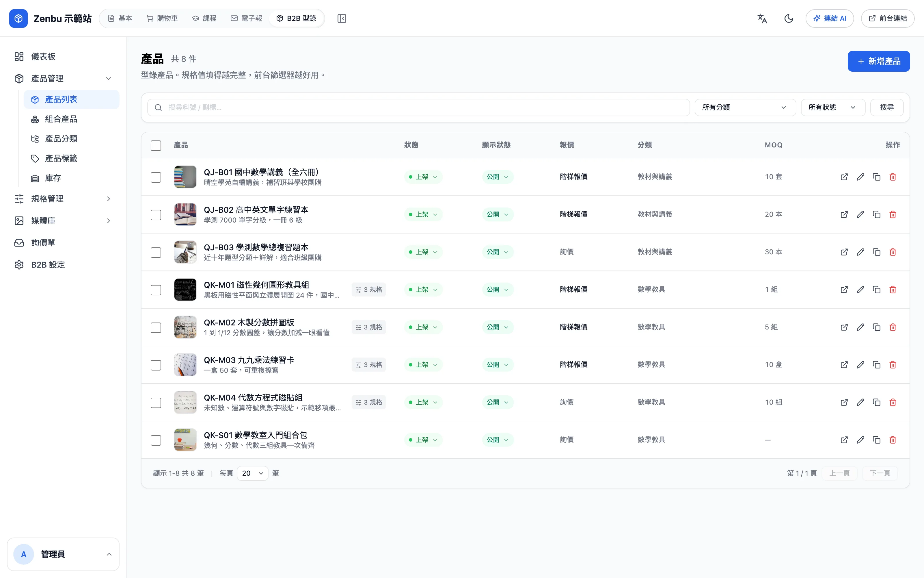Open the 前台連結 button
The width and height of the screenshot is (924, 578).
pyautogui.click(x=888, y=18)
